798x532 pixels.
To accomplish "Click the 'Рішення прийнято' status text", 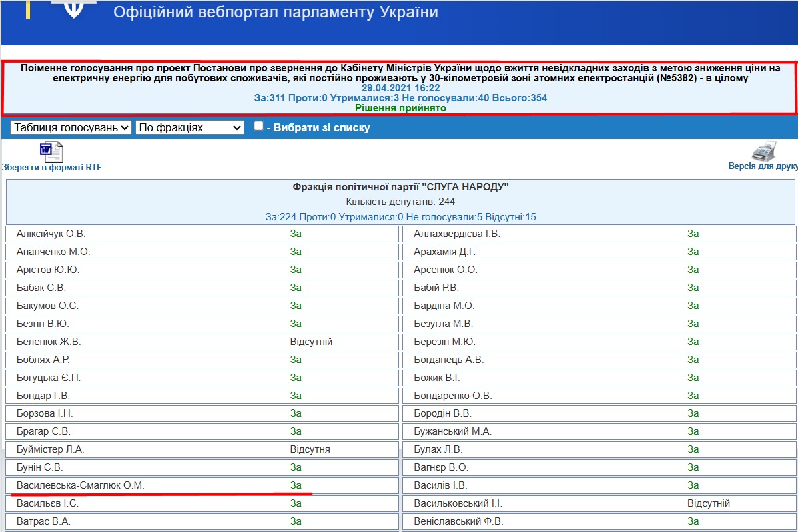I will point(400,108).
